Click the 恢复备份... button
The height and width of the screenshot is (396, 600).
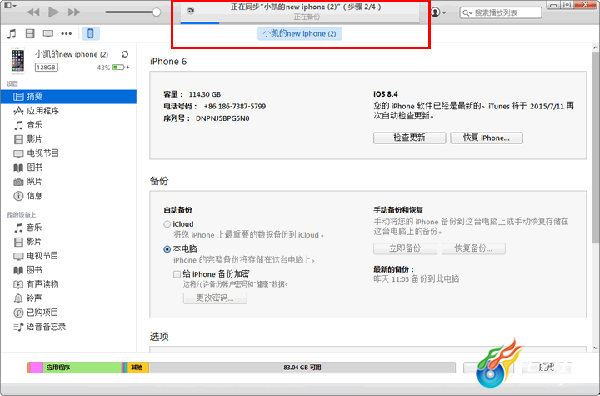[x=473, y=248]
